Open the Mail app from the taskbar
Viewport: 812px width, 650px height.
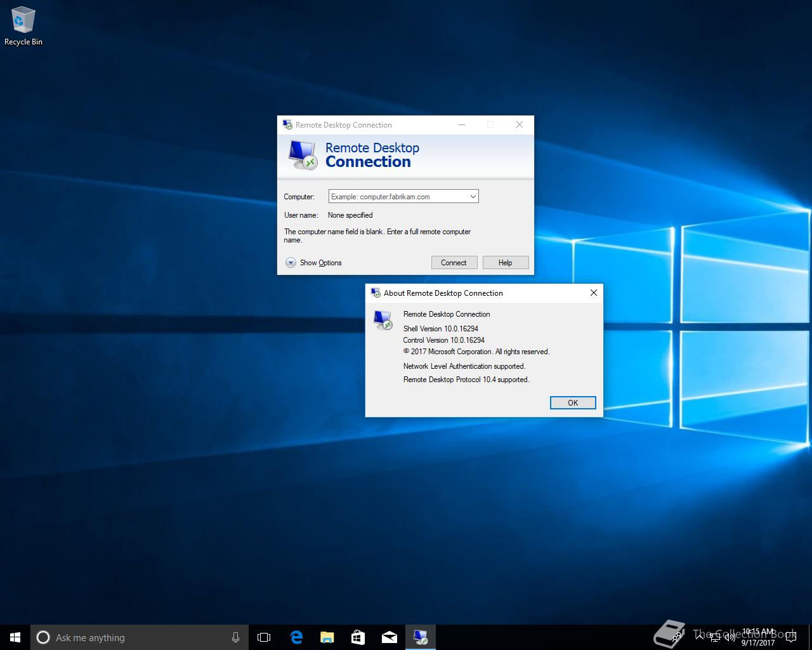[390, 637]
